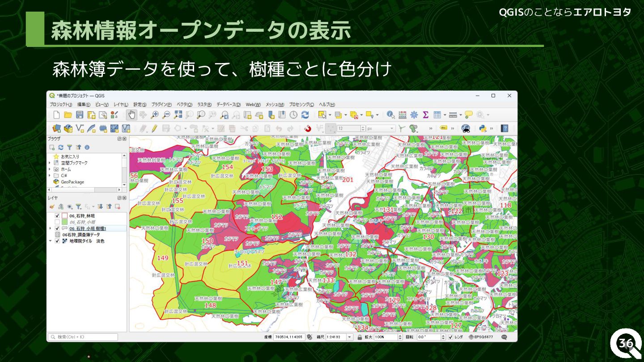This screenshot has height=362, width=644.
Task: Open a project with the folder icon
Action: pyautogui.click(x=68, y=115)
